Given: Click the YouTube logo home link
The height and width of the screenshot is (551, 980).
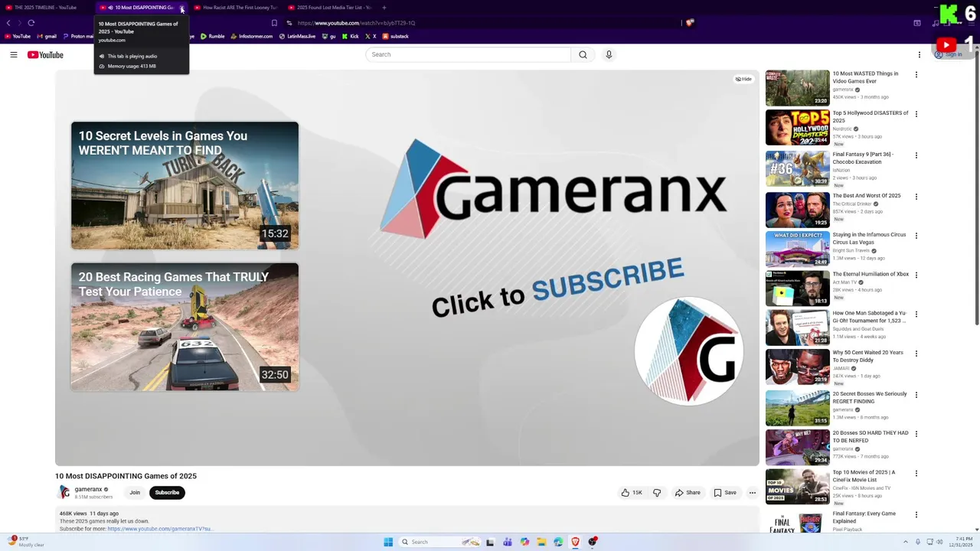Looking at the screenshot, I should pos(45,54).
